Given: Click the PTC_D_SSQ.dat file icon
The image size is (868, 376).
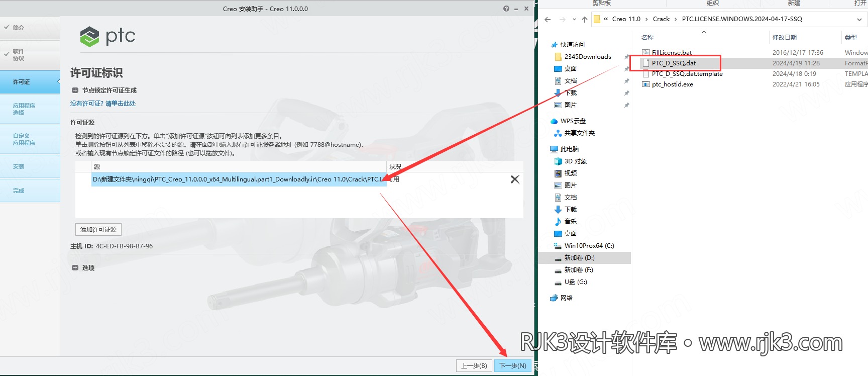Looking at the screenshot, I should (646, 63).
